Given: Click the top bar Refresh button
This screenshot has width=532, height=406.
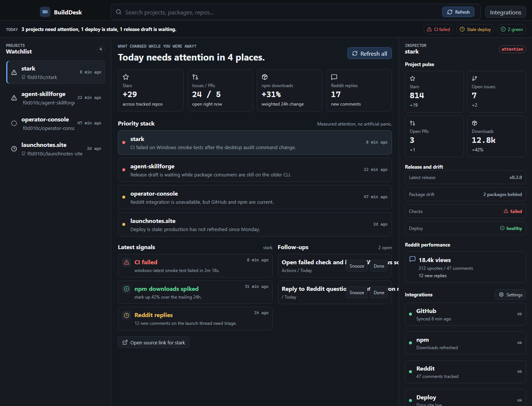Looking at the screenshot, I should [458, 12].
